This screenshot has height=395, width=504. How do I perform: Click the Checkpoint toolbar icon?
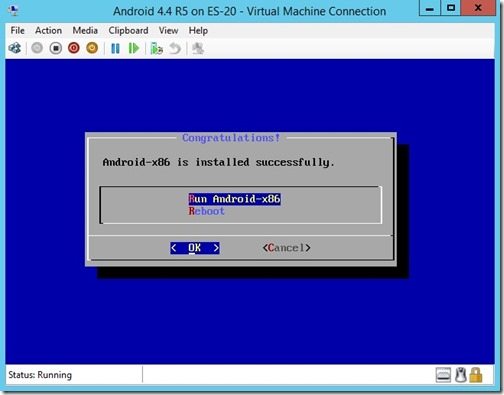point(156,49)
